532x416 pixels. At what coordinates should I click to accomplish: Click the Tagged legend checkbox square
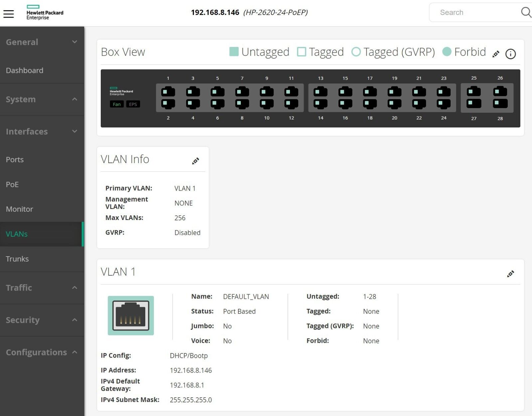click(x=302, y=52)
